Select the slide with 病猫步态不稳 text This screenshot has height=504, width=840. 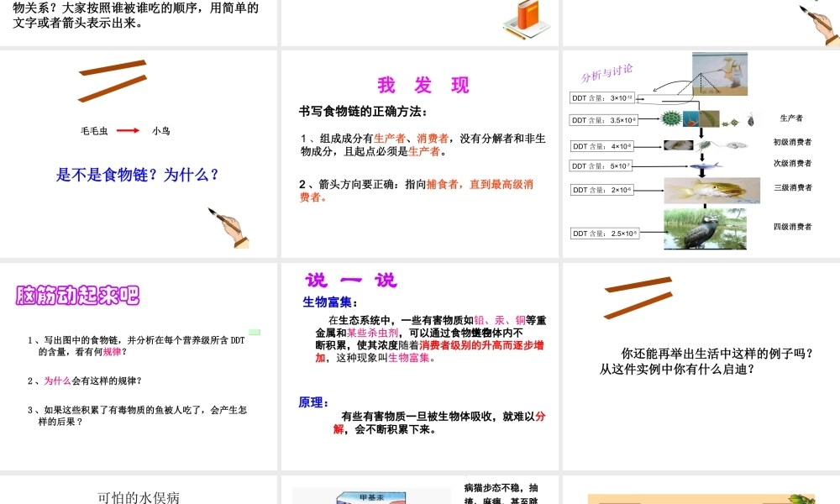pyautogui.click(x=419, y=490)
